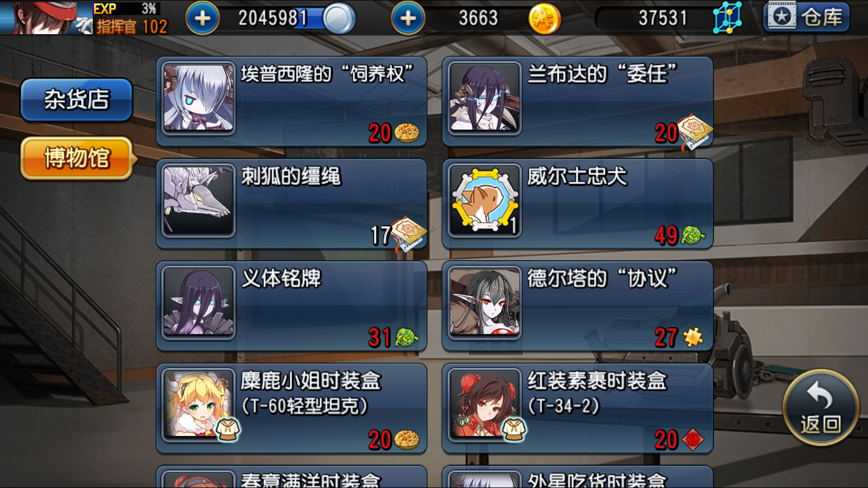Tap the red diamond currency icon on 红装素裹
This screenshot has width=868, height=488.
point(693,440)
